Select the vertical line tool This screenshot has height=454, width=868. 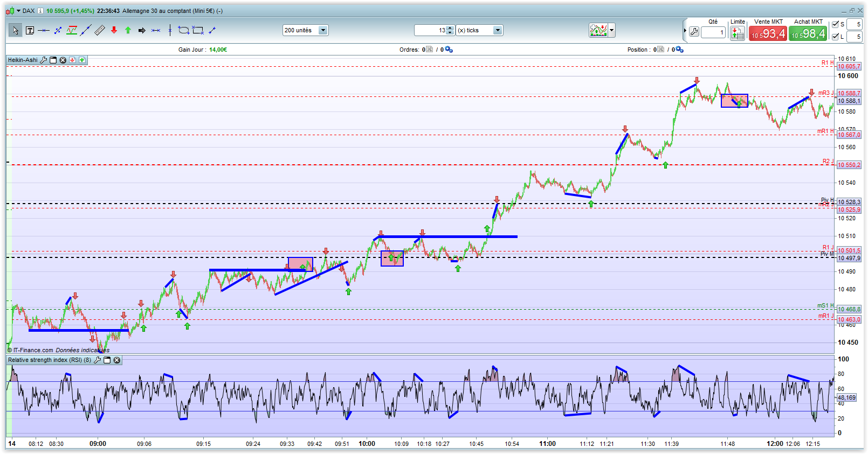[170, 31]
